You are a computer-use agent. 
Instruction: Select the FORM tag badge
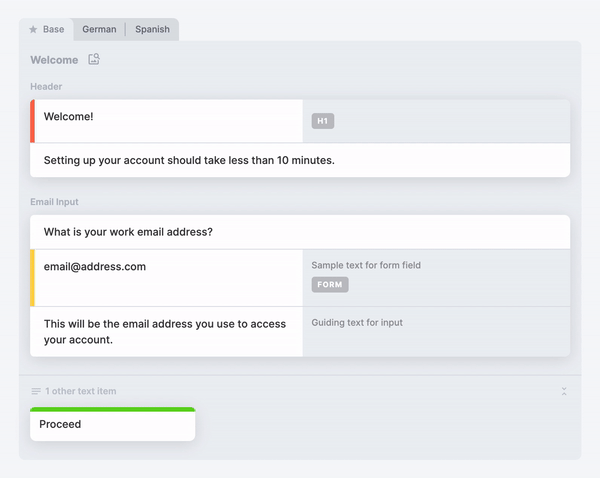click(330, 285)
